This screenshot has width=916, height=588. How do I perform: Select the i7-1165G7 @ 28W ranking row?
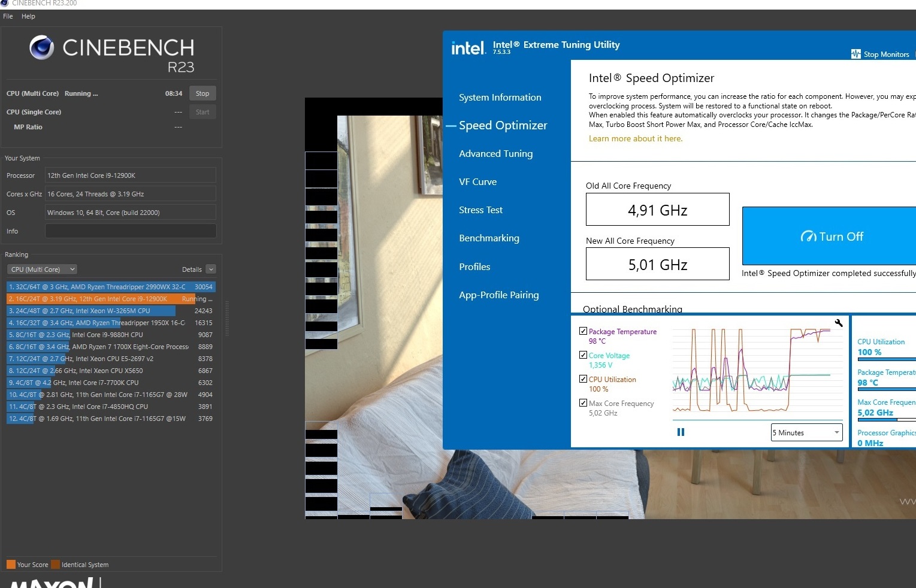pos(111,395)
